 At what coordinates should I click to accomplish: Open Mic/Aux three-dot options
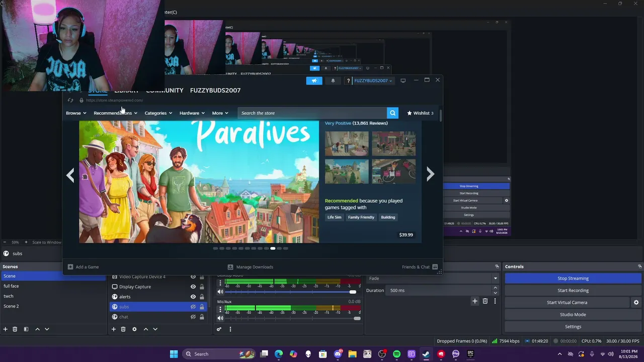point(220,309)
